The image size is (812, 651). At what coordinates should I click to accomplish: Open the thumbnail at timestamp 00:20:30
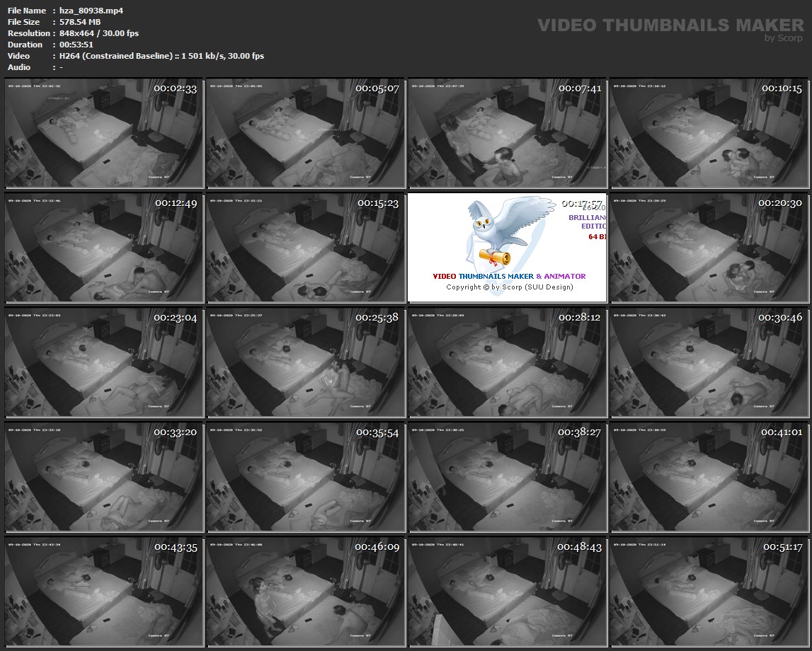coord(709,248)
